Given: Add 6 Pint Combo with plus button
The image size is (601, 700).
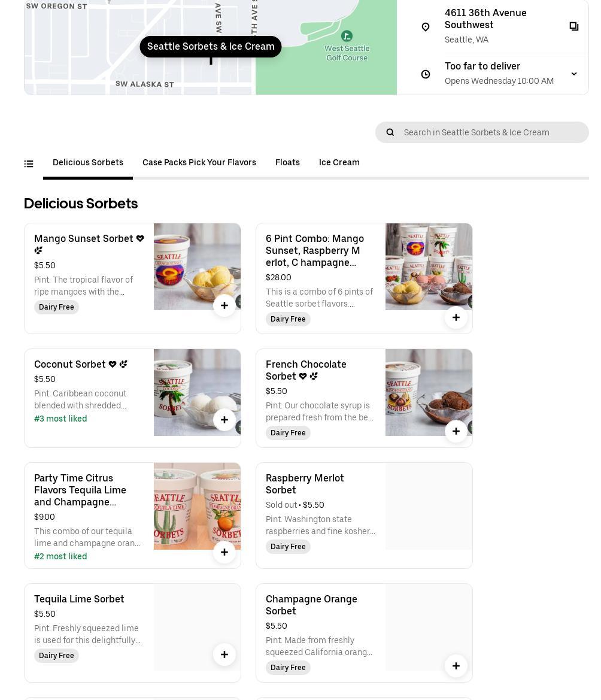Looking at the screenshot, I should coord(456,317).
